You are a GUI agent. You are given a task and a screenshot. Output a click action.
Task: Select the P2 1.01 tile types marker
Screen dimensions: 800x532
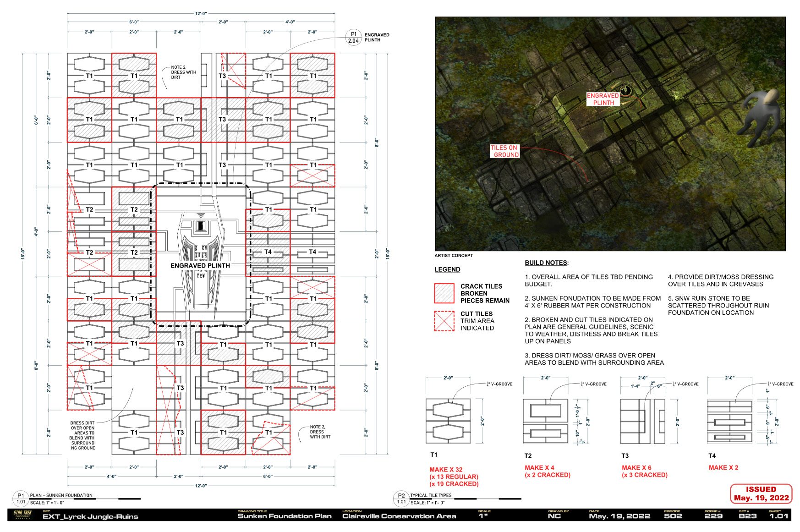401,499
